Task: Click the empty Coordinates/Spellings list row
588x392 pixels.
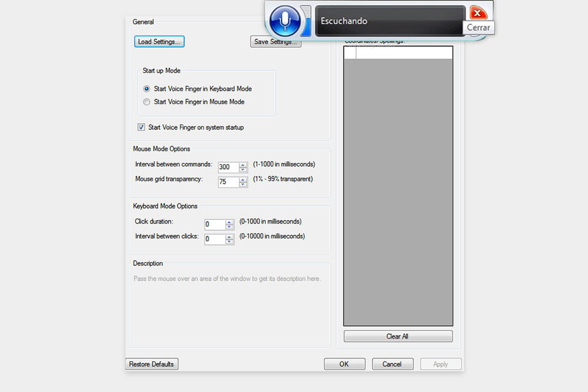Action: coord(398,52)
